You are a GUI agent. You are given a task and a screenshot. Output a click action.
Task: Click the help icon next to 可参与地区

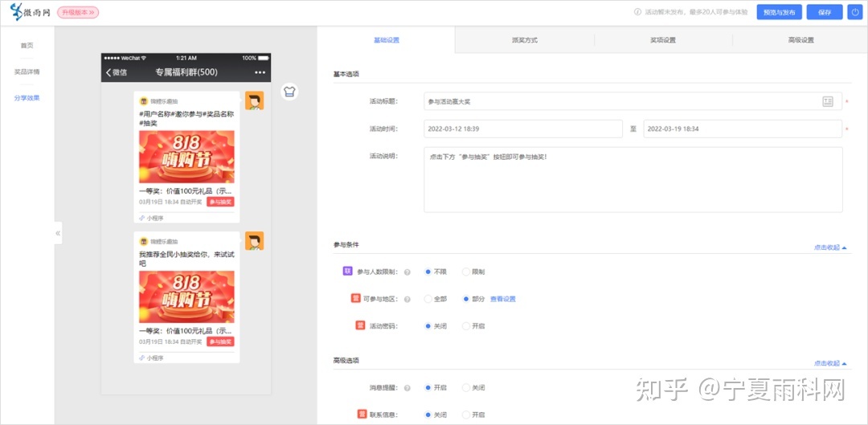tap(407, 299)
